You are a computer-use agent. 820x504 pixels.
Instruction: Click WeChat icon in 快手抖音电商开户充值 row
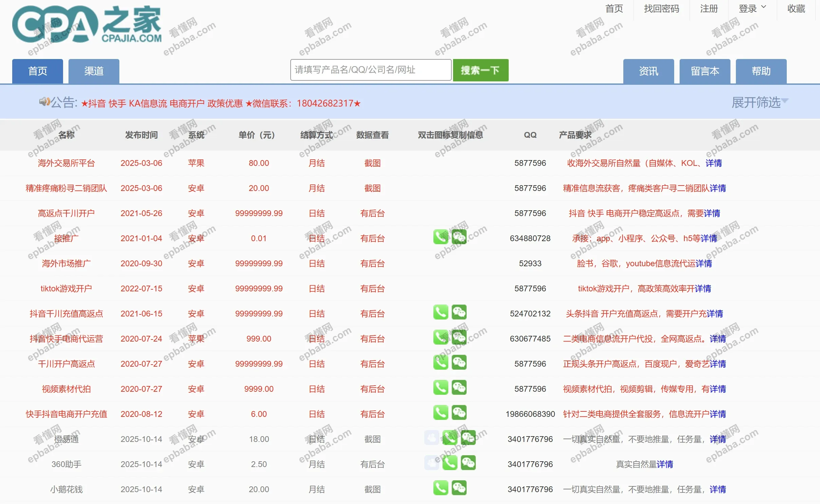click(x=459, y=412)
